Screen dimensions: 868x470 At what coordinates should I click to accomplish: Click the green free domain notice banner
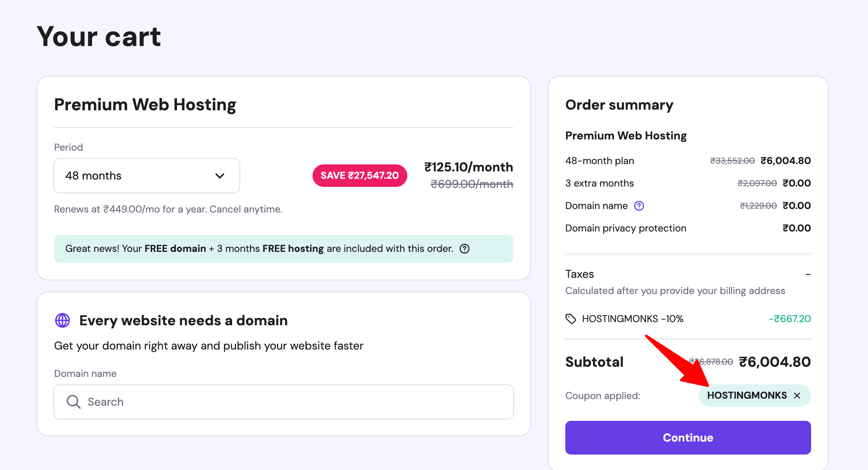tap(283, 249)
